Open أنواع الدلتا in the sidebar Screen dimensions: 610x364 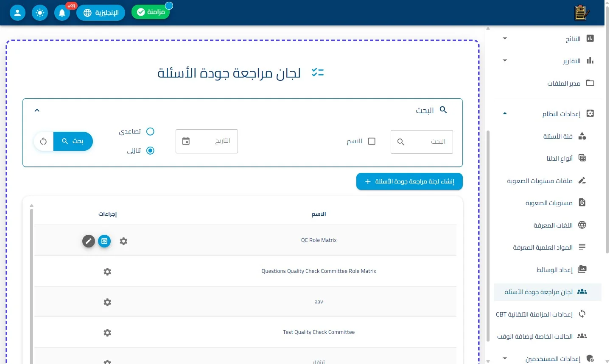[548, 158]
